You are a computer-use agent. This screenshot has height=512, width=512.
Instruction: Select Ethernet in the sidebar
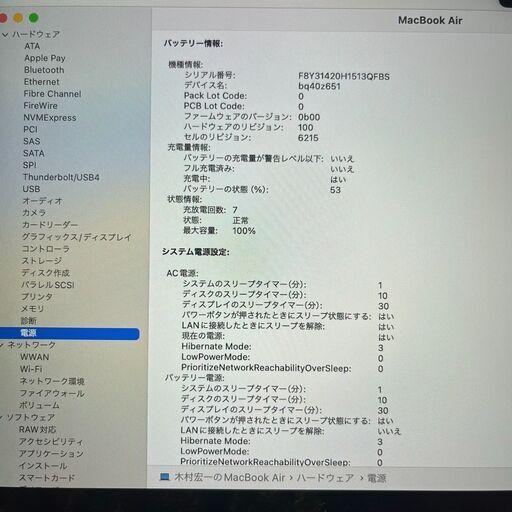click(41, 82)
